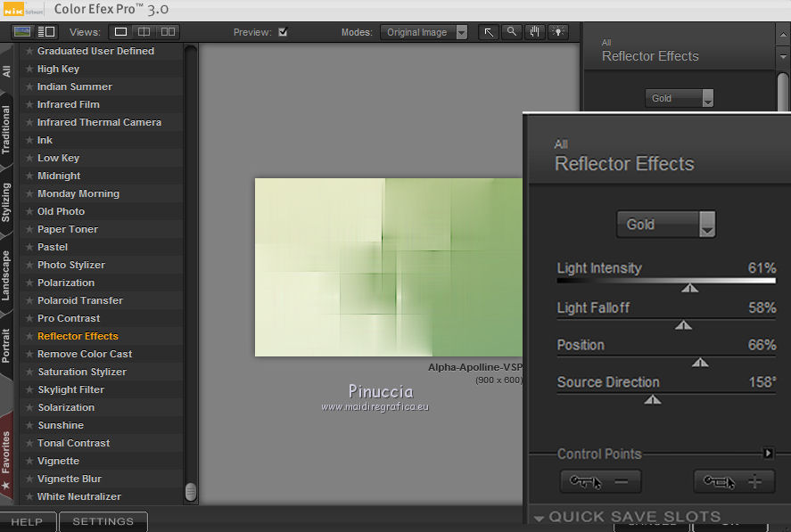The height and width of the screenshot is (532, 791).
Task: Select the Infrared Thermal Camera filter
Action: (x=99, y=122)
